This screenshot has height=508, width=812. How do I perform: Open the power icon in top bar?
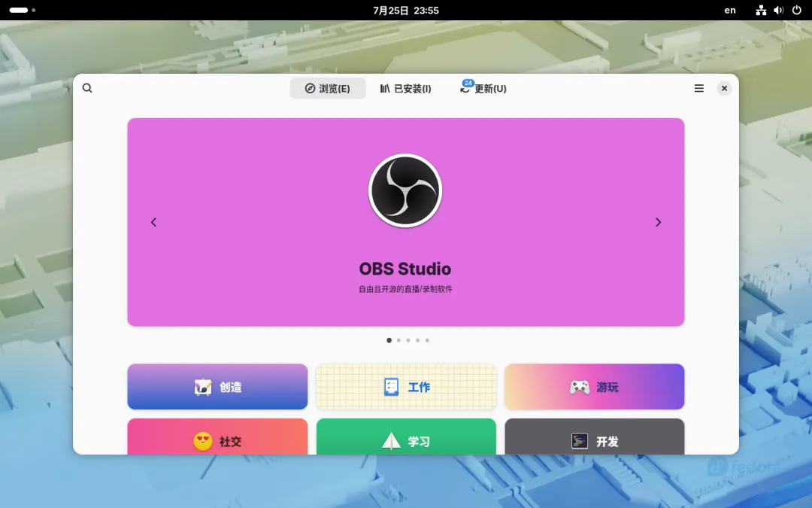tap(796, 11)
